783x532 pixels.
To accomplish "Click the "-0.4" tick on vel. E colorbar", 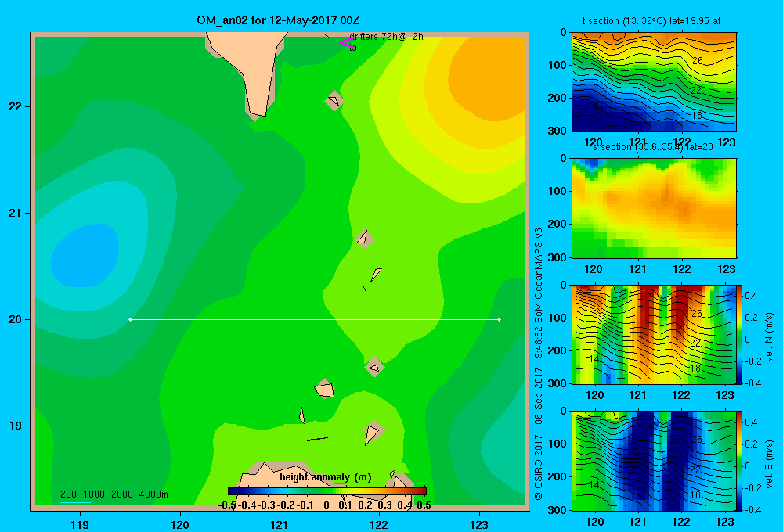I will click(752, 509).
